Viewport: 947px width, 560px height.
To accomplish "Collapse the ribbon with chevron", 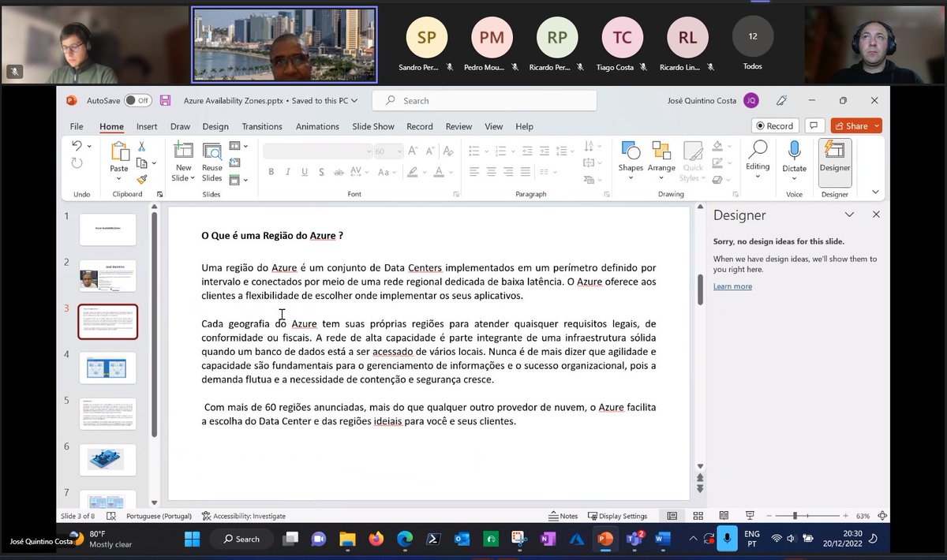I will tap(875, 192).
